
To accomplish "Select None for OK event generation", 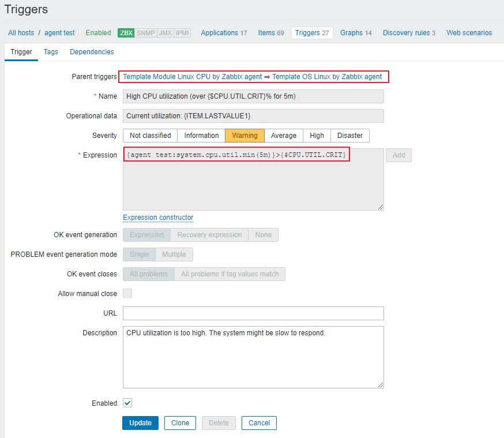I will pyautogui.click(x=264, y=235).
